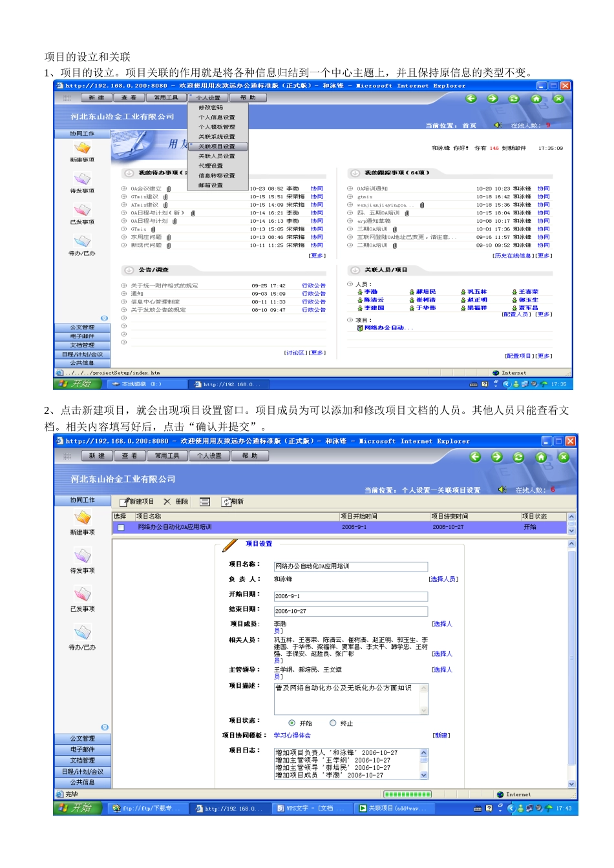Open 已发事项 folder icon in bottom window sidebar

[x=83, y=594]
